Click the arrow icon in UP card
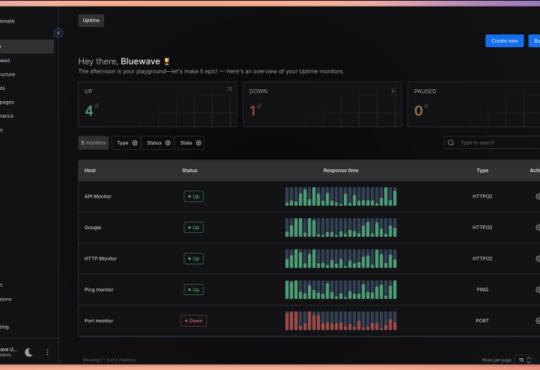This screenshot has width=540, height=370. (x=229, y=90)
